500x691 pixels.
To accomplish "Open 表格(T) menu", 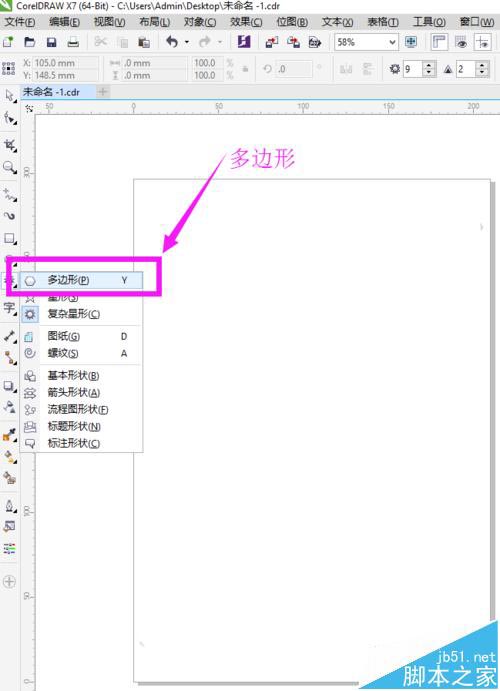I will [x=383, y=22].
